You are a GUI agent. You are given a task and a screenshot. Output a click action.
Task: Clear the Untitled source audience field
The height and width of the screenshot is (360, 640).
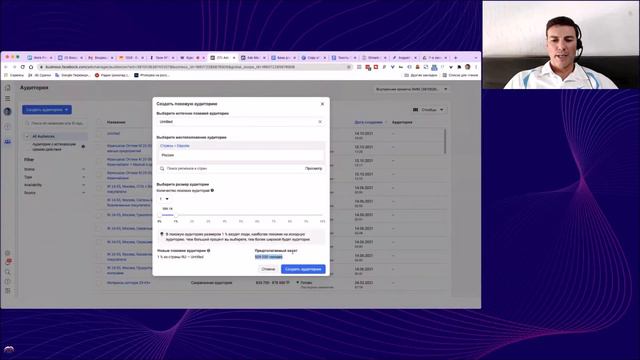tap(320, 122)
